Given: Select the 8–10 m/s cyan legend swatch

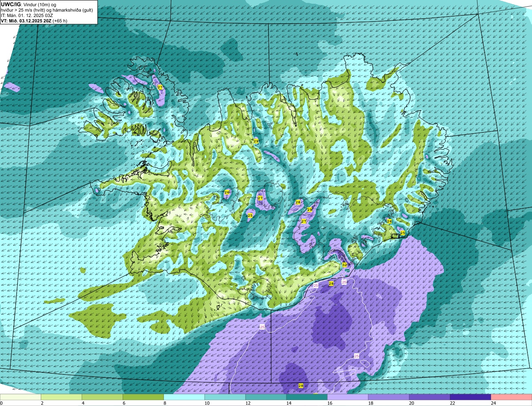Looking at the screenshot, I should (x=185, y=397).
